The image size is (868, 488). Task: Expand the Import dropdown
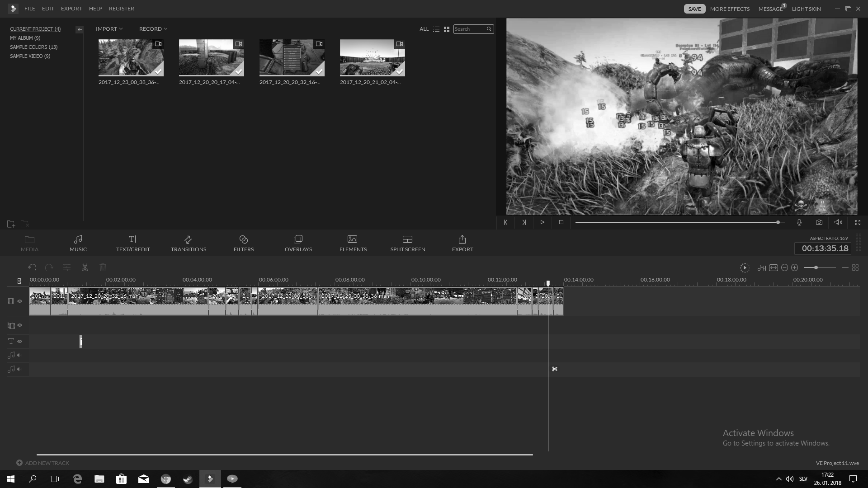[x=109, y=29]
